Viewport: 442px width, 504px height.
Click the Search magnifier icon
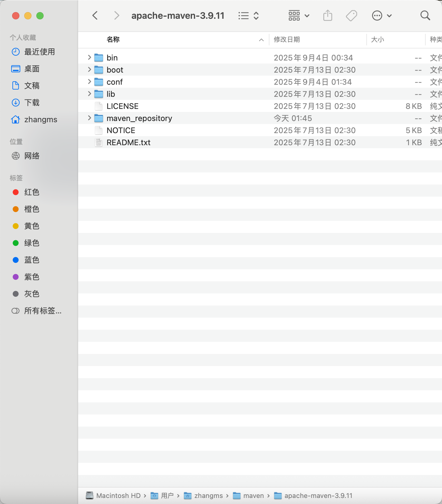pos(425,15)
